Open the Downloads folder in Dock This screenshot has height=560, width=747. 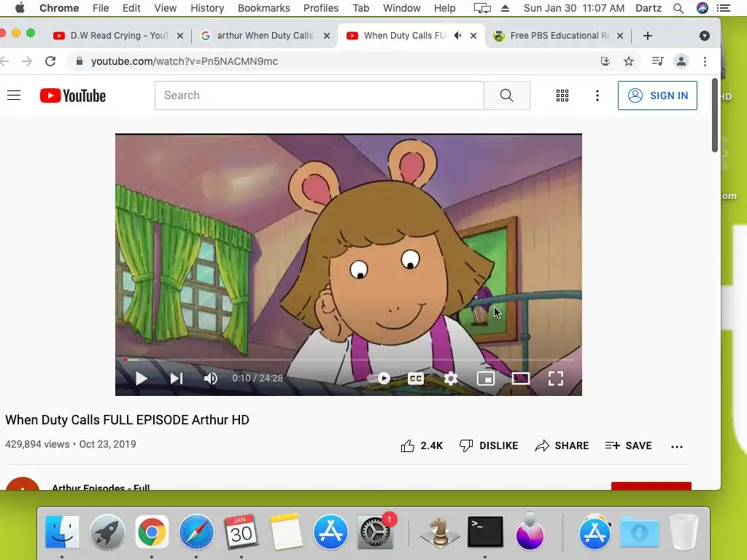click(639, 532)
